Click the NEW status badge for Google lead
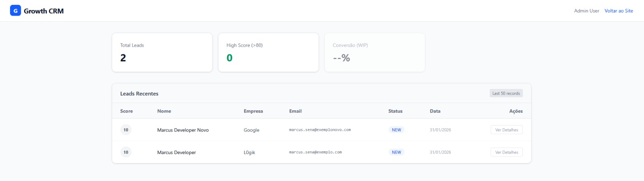 coord(396,130)
